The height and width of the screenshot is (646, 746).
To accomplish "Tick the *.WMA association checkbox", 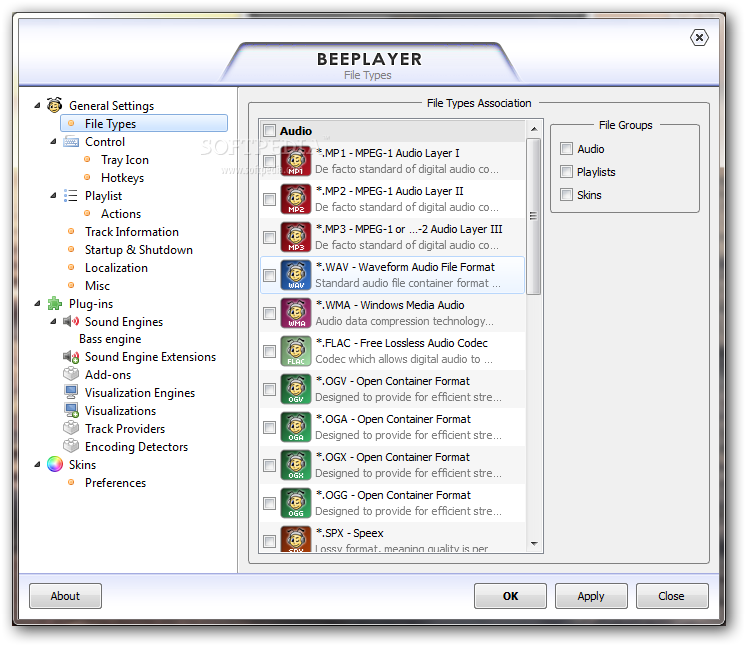I will coord(269,313).
